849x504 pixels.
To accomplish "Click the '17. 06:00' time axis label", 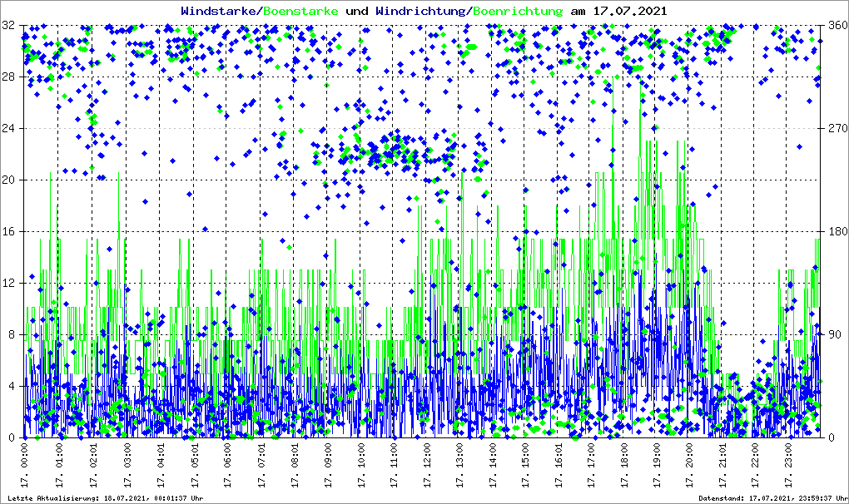I will point(227,465).
